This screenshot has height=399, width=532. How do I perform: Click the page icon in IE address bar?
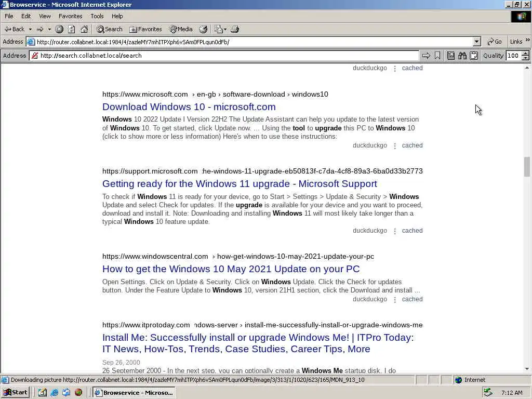[31, 42]
